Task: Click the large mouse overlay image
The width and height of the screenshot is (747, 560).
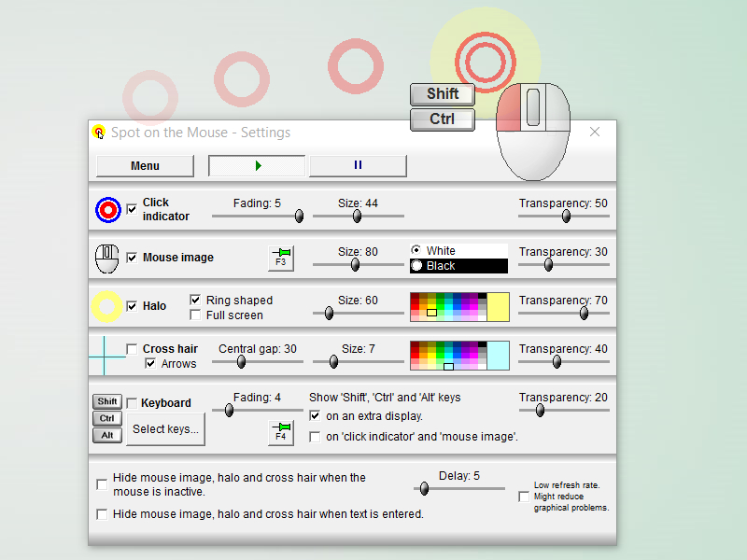Action: pos(533,132)
